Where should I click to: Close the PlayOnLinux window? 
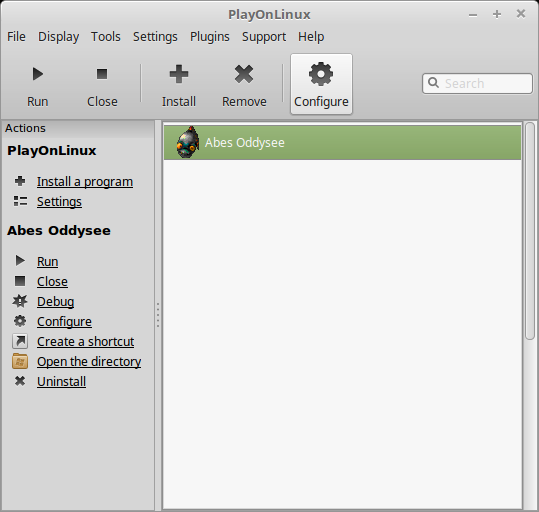[521, 14]
